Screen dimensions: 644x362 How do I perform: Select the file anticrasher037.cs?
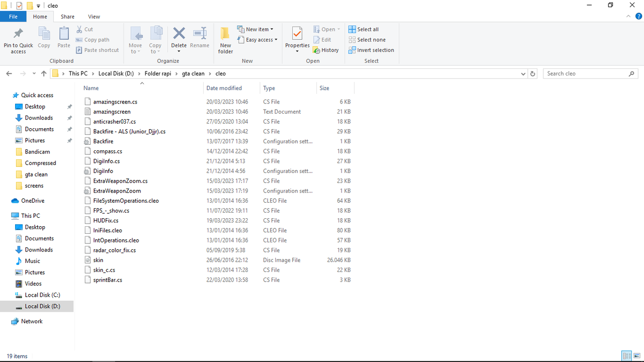114,122
